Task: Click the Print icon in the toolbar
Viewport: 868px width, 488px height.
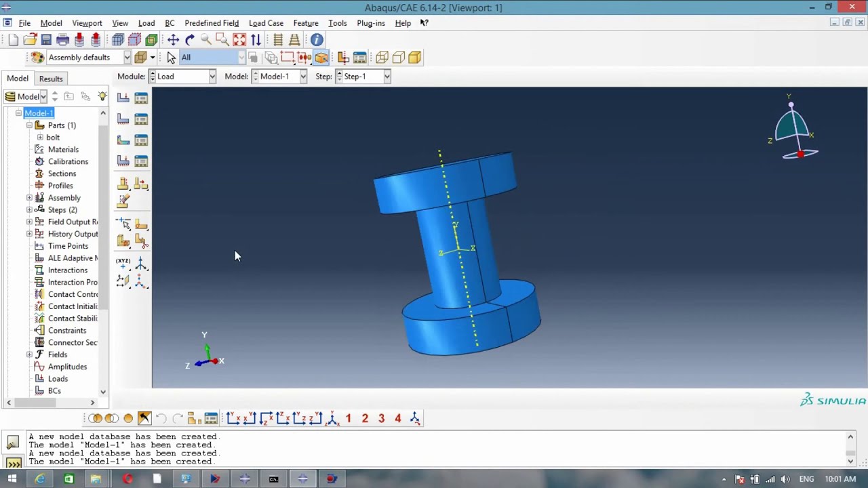Action: (x=62, y=40)
